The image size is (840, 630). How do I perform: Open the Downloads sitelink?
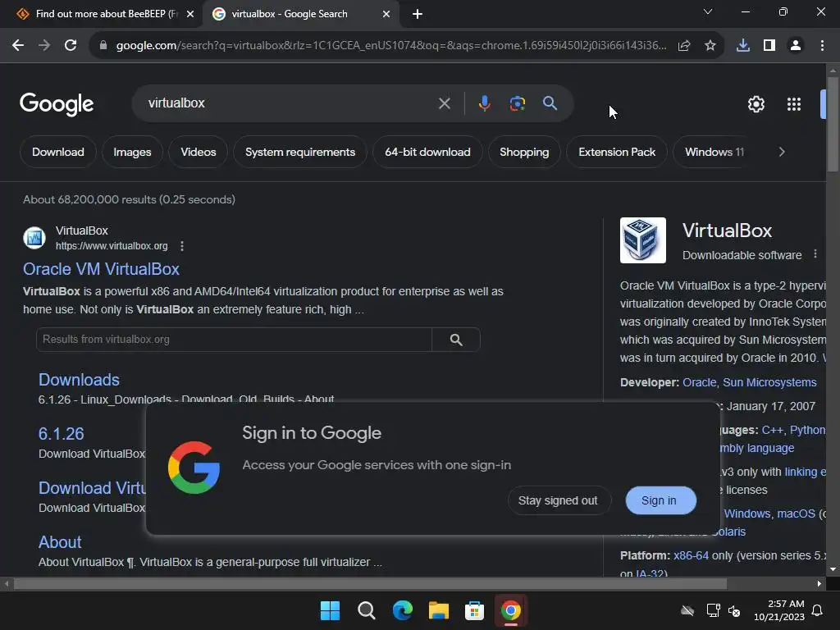[x=79, y=380]
